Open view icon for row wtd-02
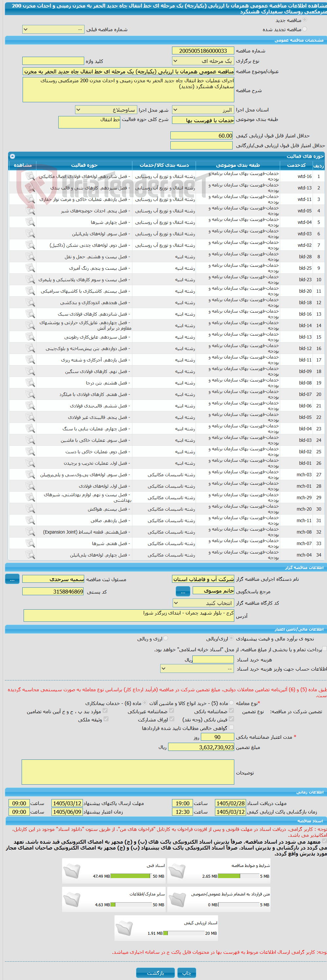This screenshot has width=327, height=980. (x=30, y=245)
